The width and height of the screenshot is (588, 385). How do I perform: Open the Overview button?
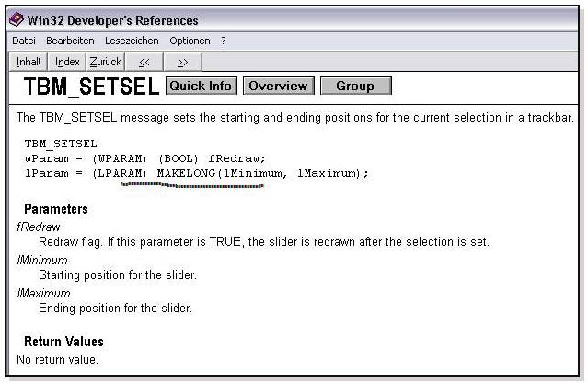(x=278, y=86)
